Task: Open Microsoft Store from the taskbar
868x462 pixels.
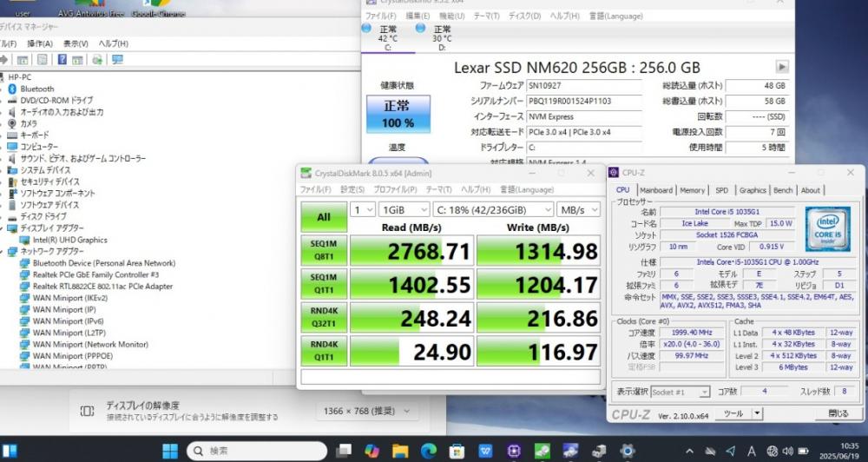Action: 457,451
